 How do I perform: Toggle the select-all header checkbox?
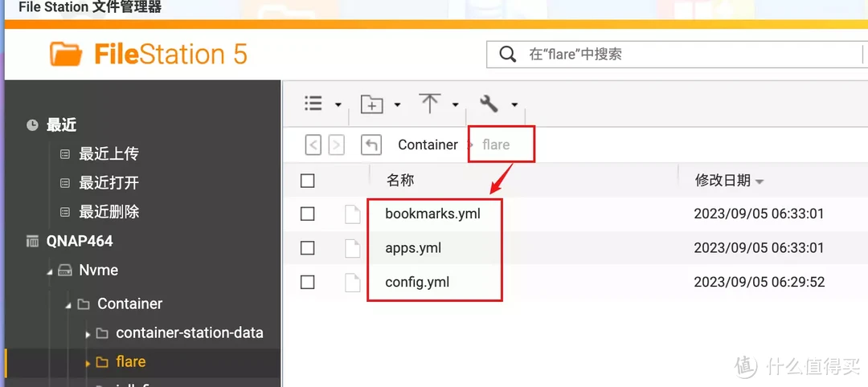[307, 181]
